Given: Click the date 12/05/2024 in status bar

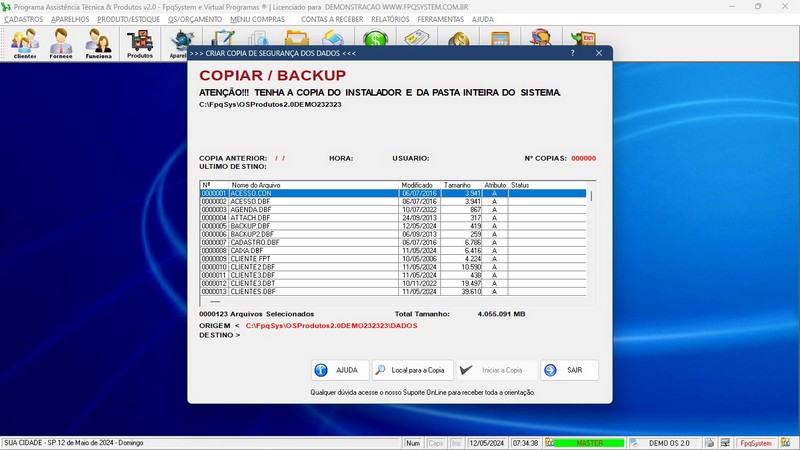Looking at the screenshot, I should pos(486,443).
